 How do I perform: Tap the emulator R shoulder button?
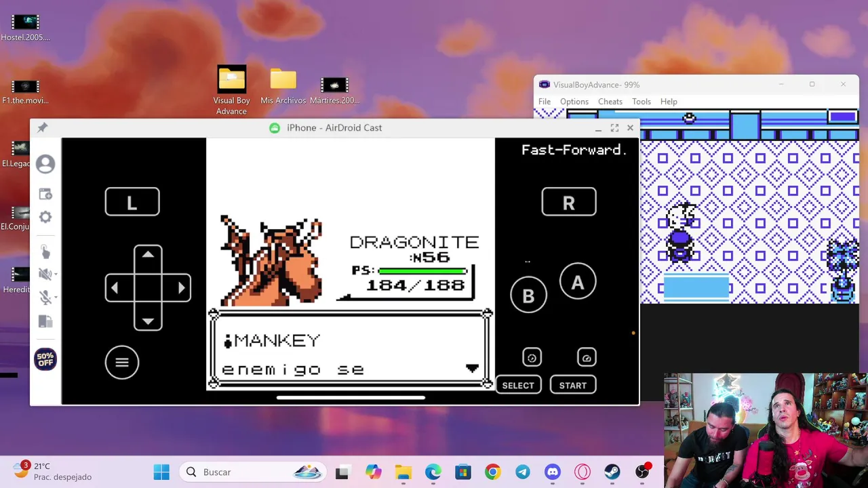click(569, 202)
